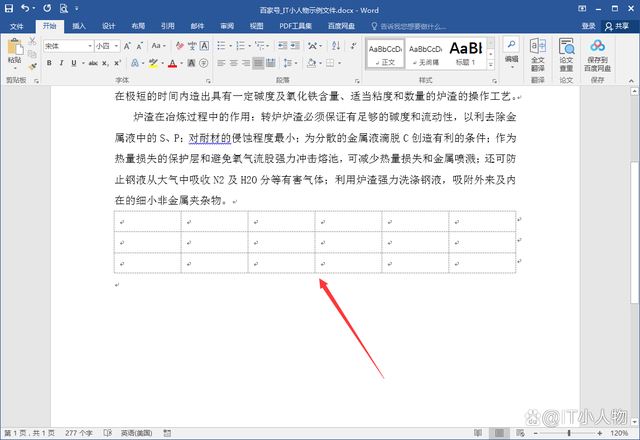Click the 登录 sign-in button
The image size is (640, 440).
pos(588,26)
